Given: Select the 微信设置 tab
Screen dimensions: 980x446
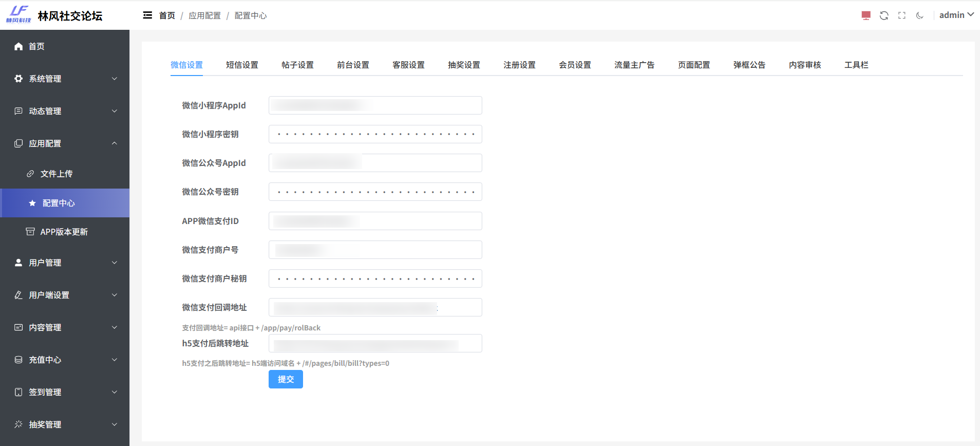Looking at the screenshot, I should (186, 65).
